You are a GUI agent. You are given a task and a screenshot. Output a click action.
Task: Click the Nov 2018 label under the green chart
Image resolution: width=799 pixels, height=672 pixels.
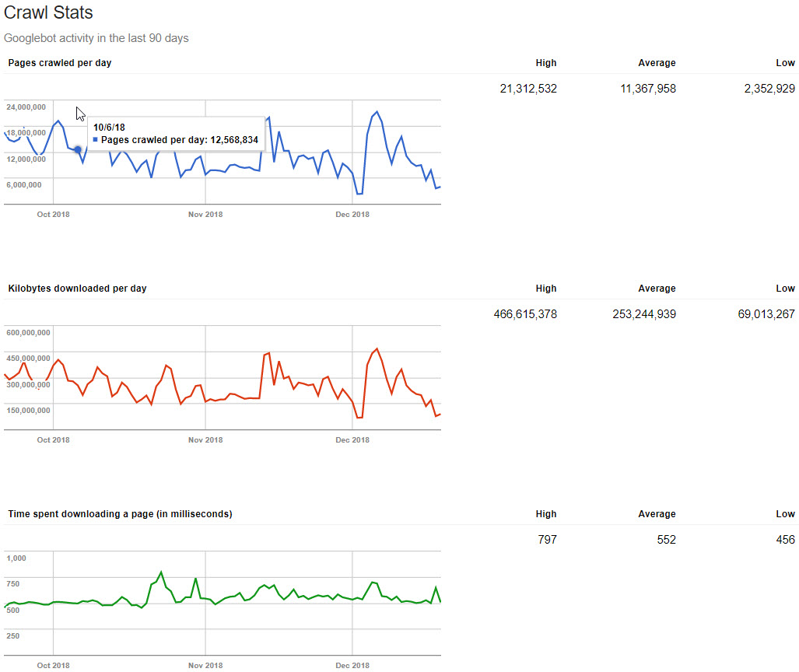pyautogui.click(x=205, y=665)
